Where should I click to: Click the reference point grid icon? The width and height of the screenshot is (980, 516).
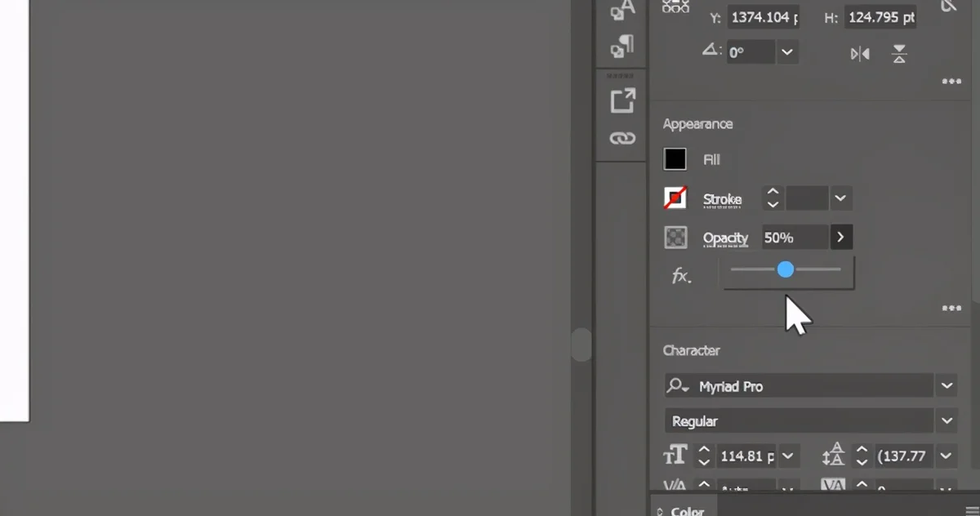click(675, 7)
